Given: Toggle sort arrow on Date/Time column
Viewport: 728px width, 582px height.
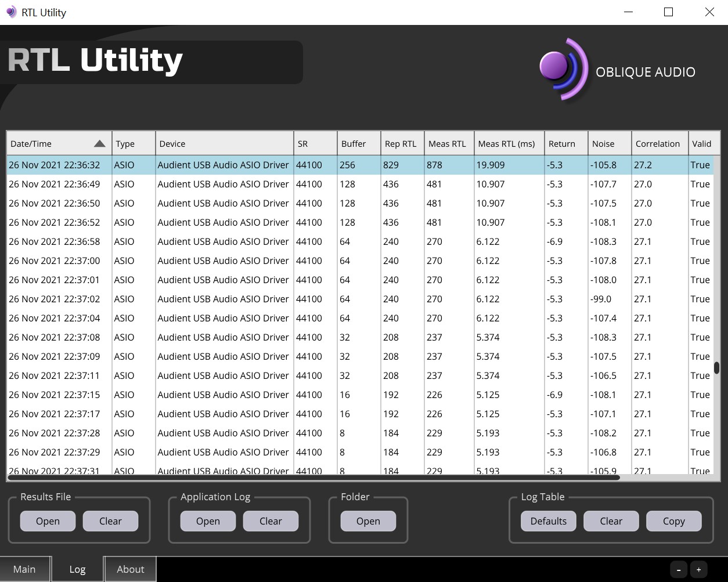Looking at the screenshot, I should point(100,144).
